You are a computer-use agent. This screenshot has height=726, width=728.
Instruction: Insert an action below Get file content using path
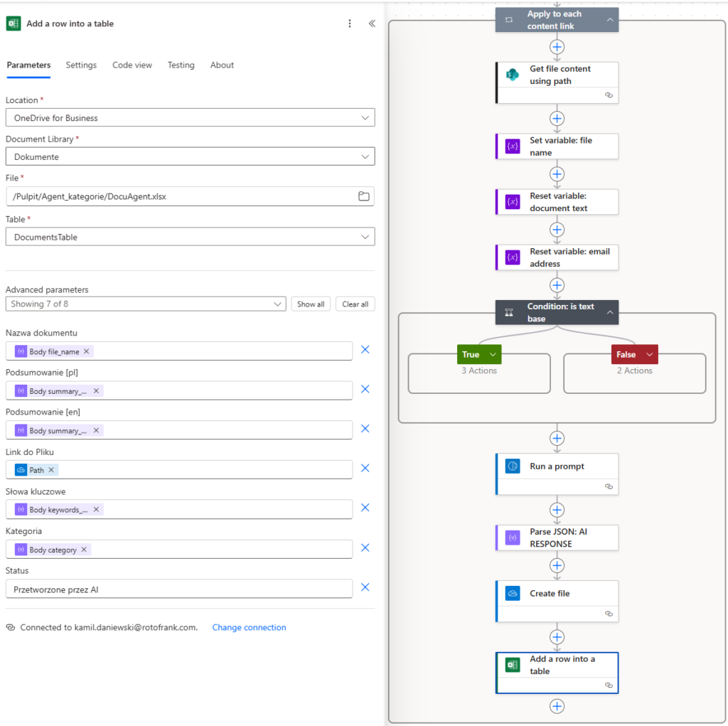(x=557, y=119)
